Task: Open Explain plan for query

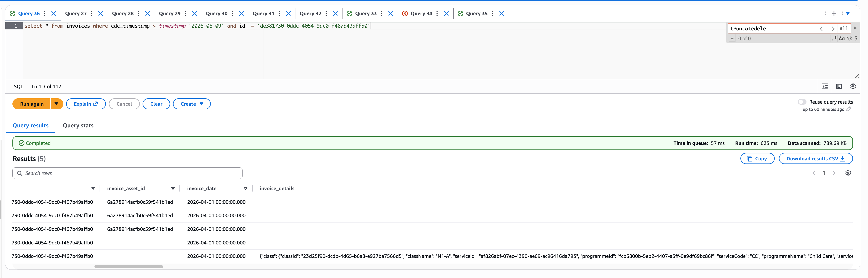Action: [86, 104]
